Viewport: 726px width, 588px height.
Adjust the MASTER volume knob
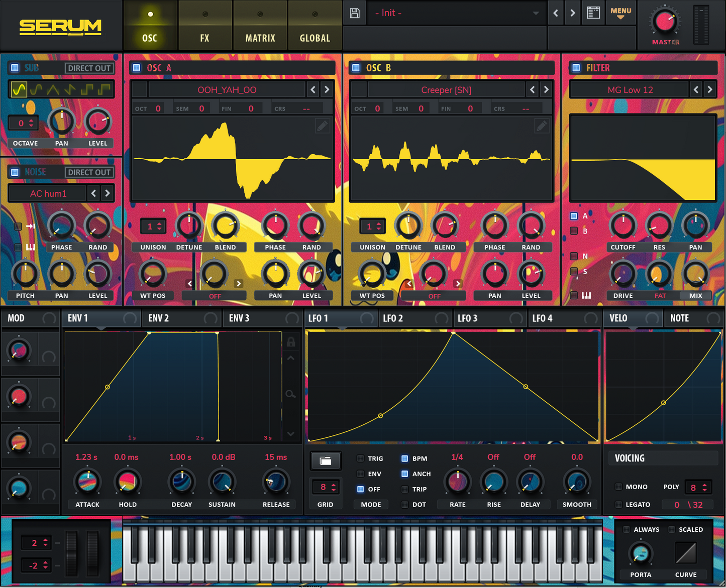665,21
